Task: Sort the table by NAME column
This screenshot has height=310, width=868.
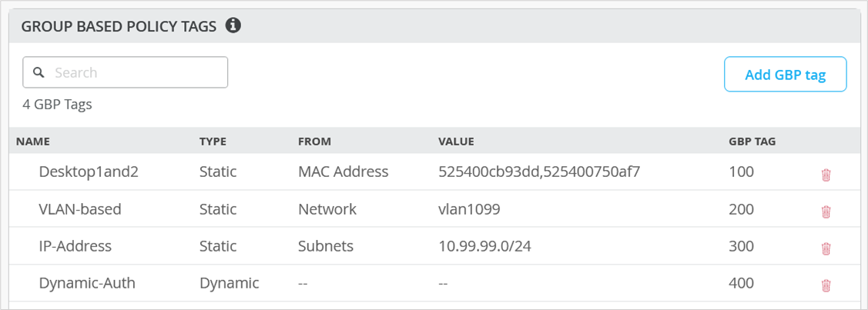Action: tap(32, 142)
